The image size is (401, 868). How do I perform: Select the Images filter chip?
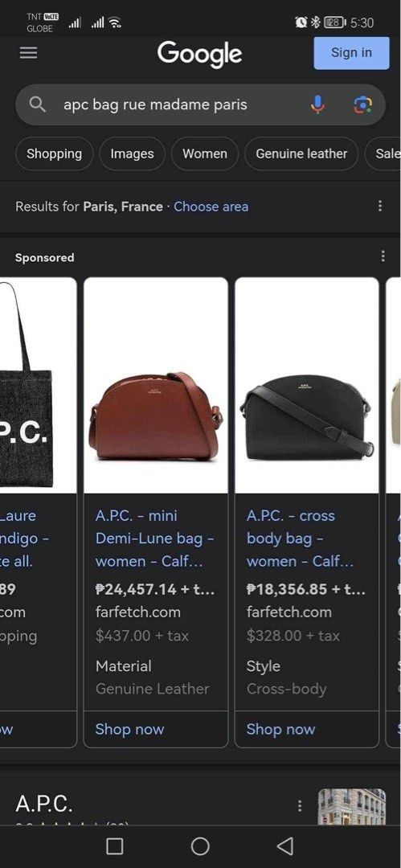click(x=132, y=154)
